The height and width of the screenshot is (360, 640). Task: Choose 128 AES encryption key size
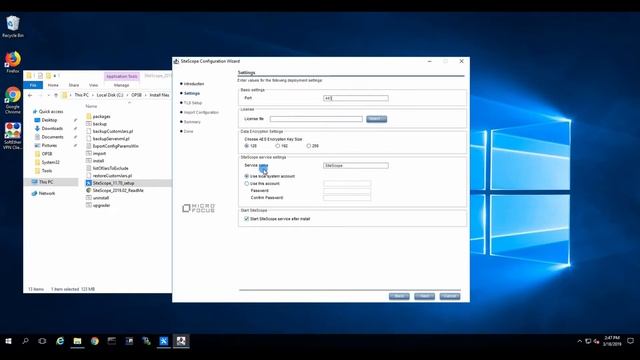247,146
